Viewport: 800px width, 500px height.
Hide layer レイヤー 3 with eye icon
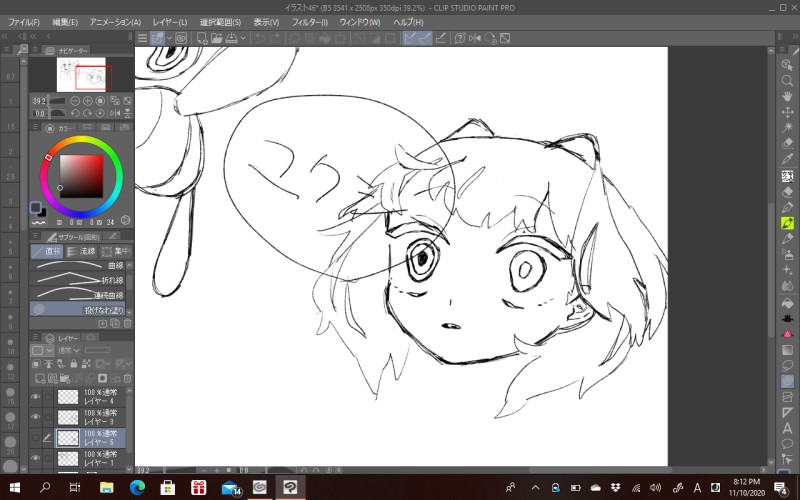[x=35, y=417]
